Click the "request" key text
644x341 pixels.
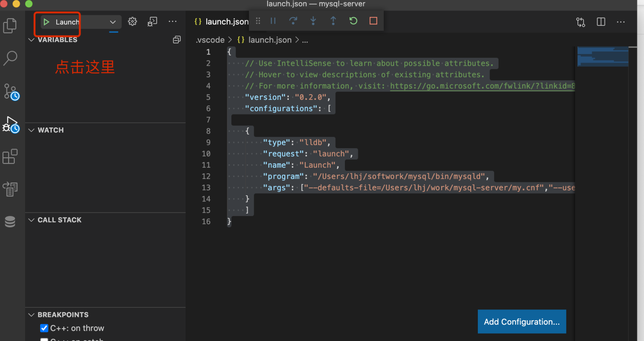click(x=284, y=154)
